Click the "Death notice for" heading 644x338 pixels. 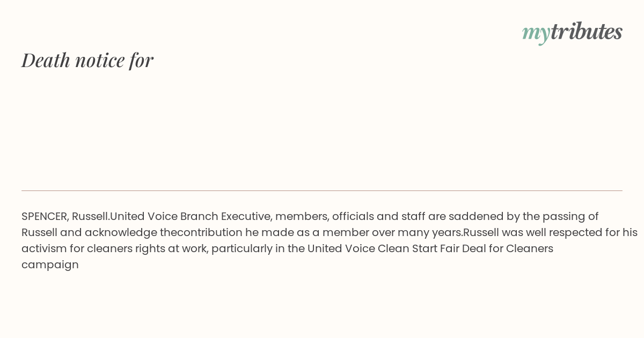(87, 60)
